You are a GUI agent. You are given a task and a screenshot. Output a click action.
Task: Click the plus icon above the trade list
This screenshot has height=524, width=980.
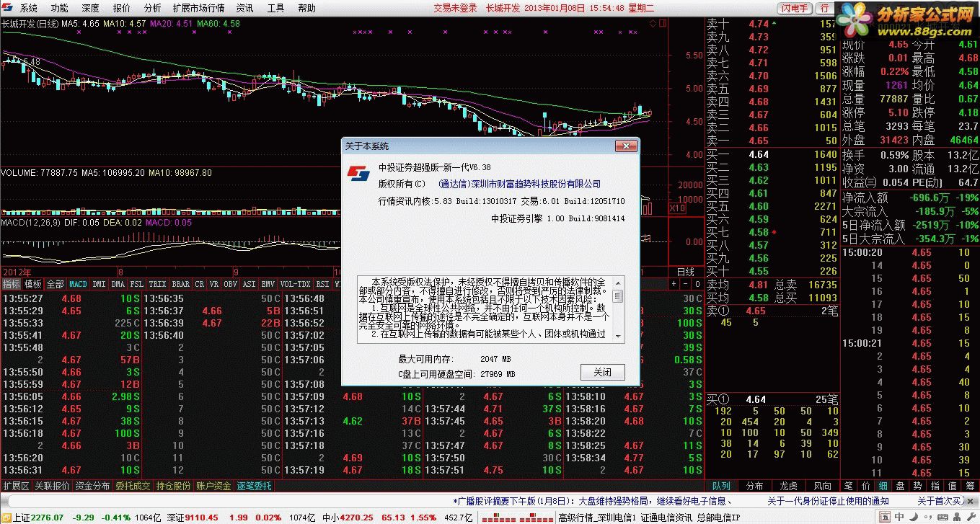(x=674, y=284)
